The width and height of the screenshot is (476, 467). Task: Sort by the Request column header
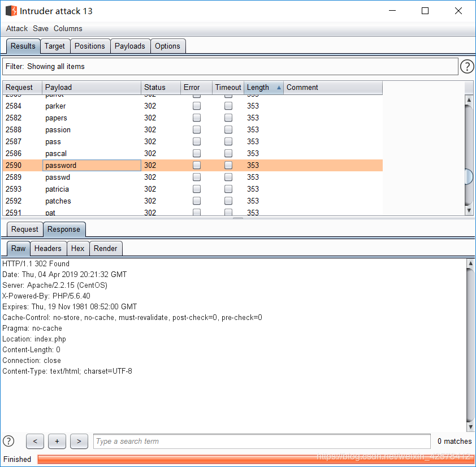(22, 88)
